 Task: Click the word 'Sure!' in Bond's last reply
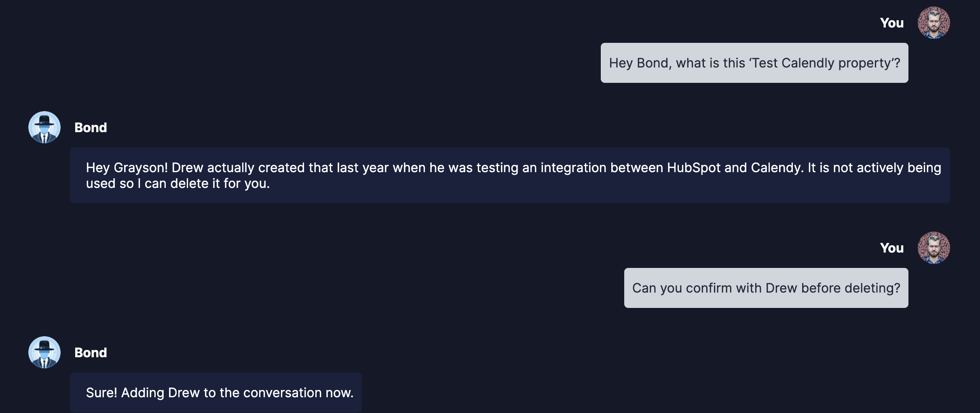(x=101, y=393)
